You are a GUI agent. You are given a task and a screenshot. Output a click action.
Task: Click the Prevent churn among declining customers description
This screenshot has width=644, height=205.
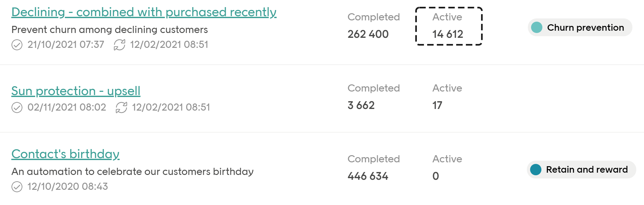point(110,30)
